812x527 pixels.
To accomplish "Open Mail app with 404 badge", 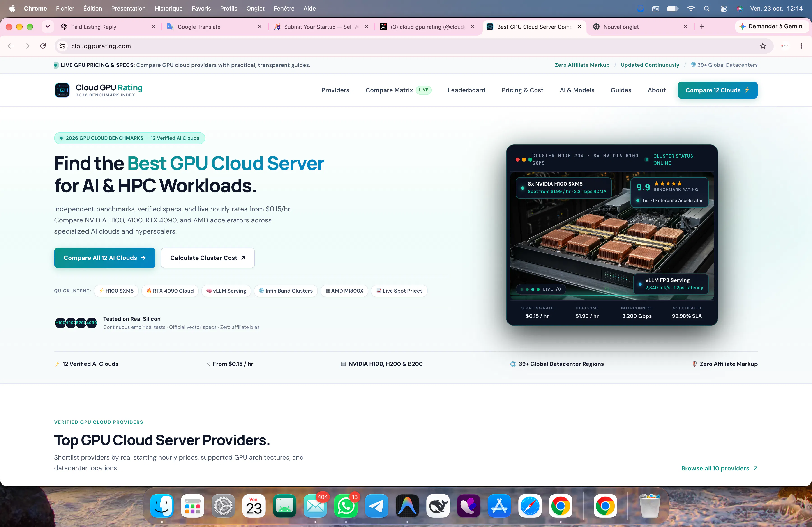I will (315, 506).
